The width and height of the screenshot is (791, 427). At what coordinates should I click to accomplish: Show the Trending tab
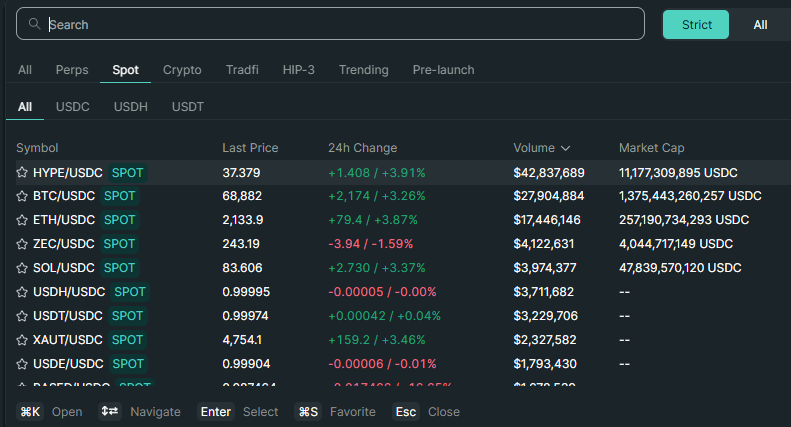click(364, 70)
